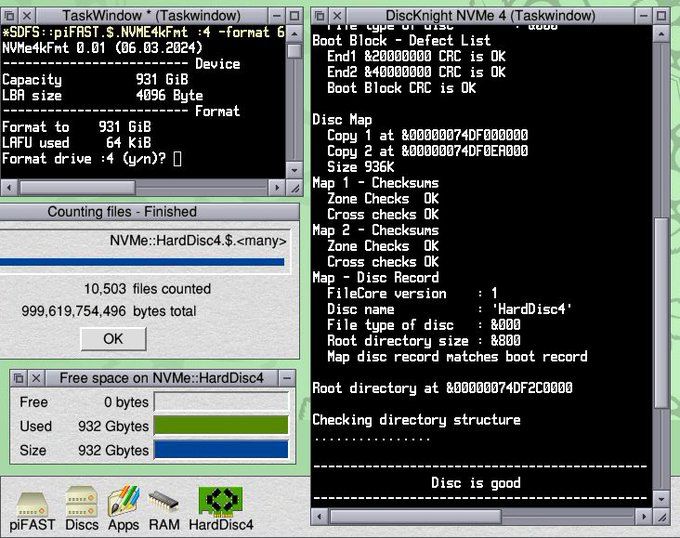The width and height of the screenshot is (680, 538).
Task: Click the 'Counting files - Finished' title bar
Action: coord(149,212)
